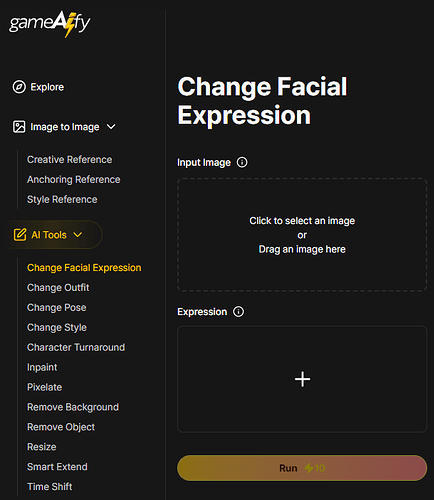Click the gameAIfy logo
The width and height of the screenshot is (434, 500).
point(50,24)
